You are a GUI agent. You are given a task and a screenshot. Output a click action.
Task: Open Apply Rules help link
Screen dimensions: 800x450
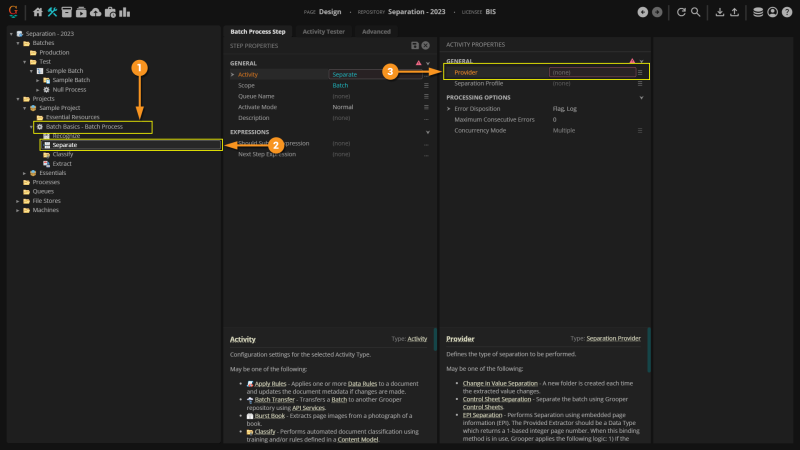click(270, 384)
